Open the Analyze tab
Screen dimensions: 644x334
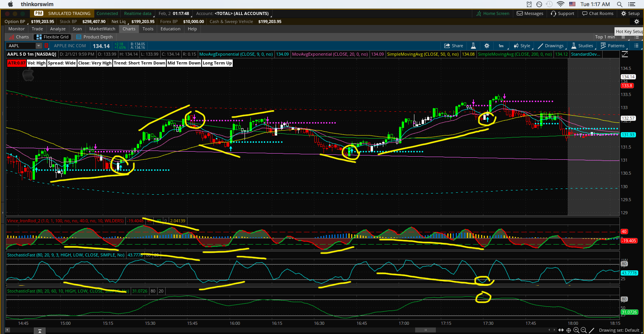point(58,29)
